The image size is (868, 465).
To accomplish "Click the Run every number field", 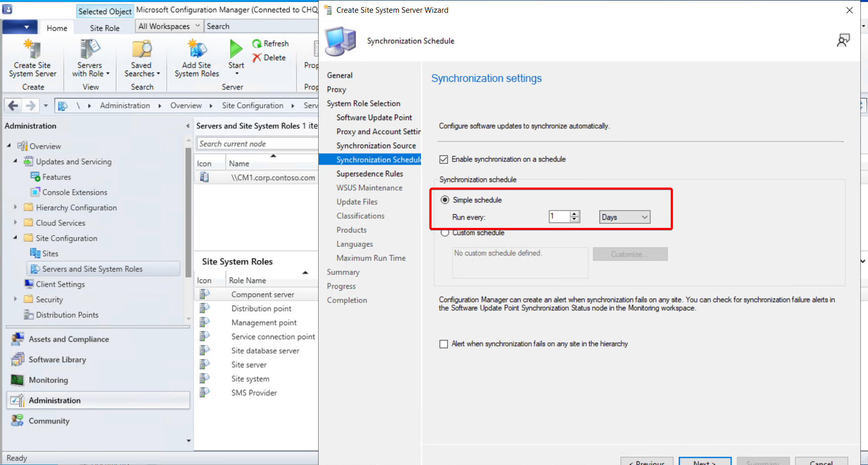I will (x=560, y=217).
